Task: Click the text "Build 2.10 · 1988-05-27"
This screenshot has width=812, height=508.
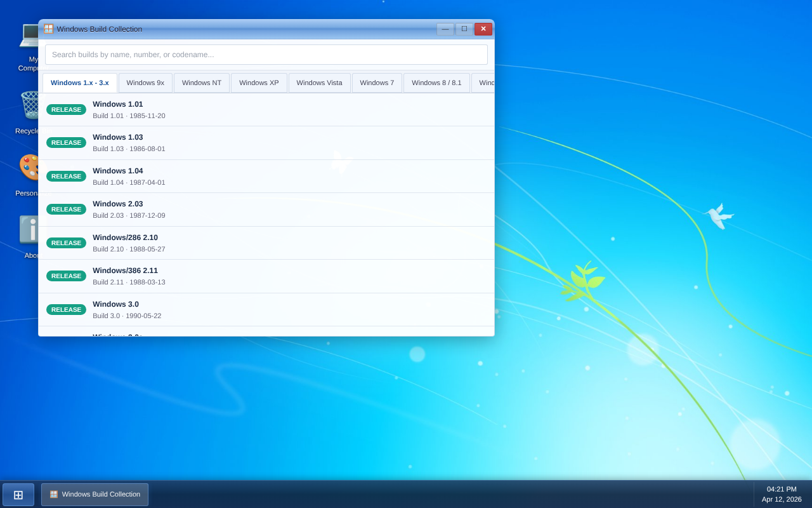Action: 129,249
